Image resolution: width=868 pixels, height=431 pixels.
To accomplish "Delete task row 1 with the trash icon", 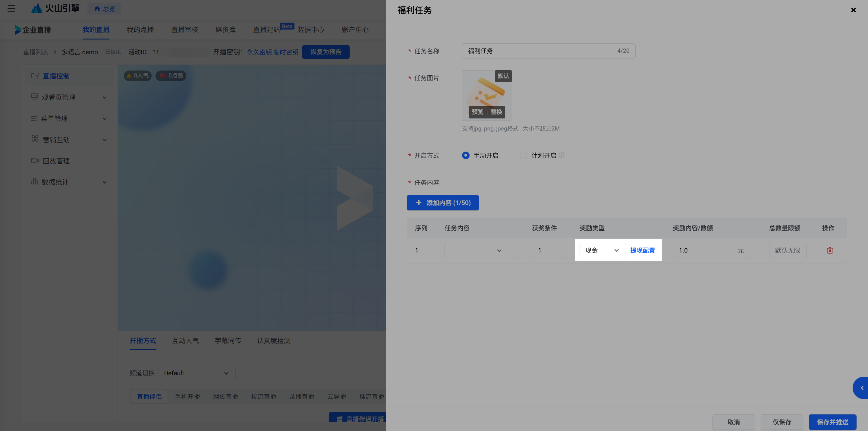I will 830,250.
